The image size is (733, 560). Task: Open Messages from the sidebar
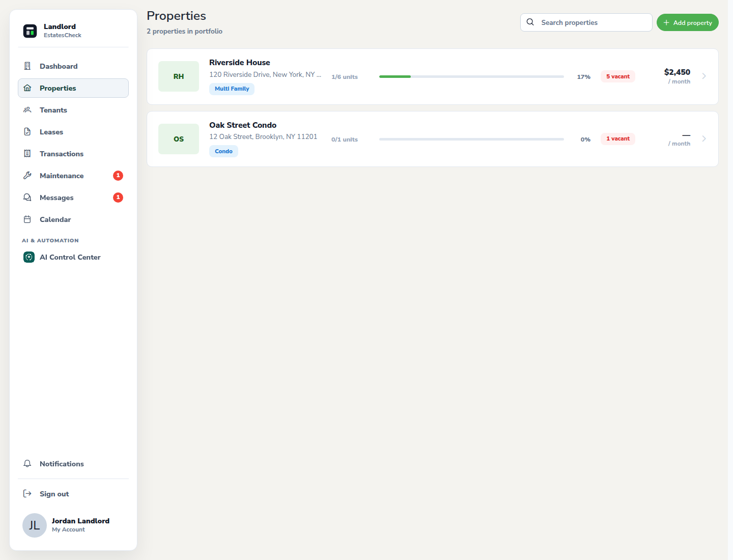73,198
